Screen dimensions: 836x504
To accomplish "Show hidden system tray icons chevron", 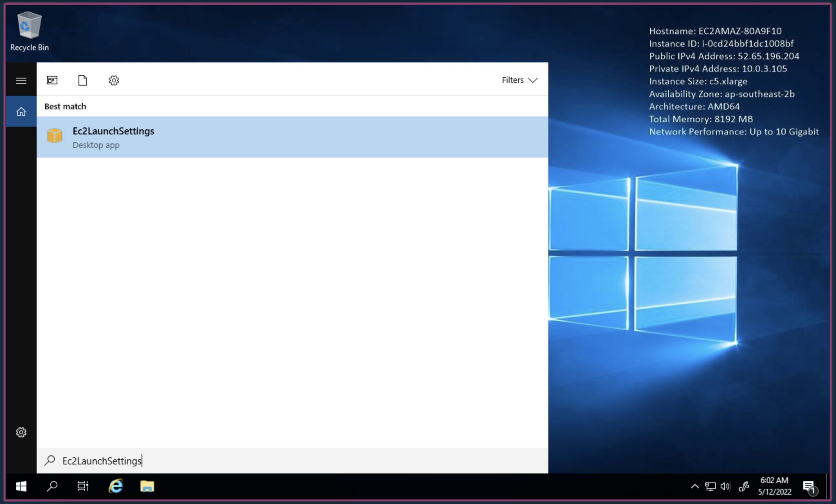I will [694, 486].
